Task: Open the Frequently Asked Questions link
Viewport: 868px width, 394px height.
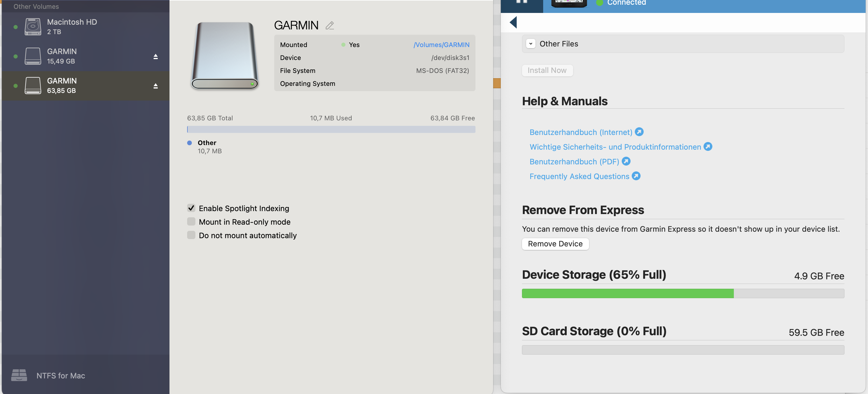Action: [x=579, y=176]
